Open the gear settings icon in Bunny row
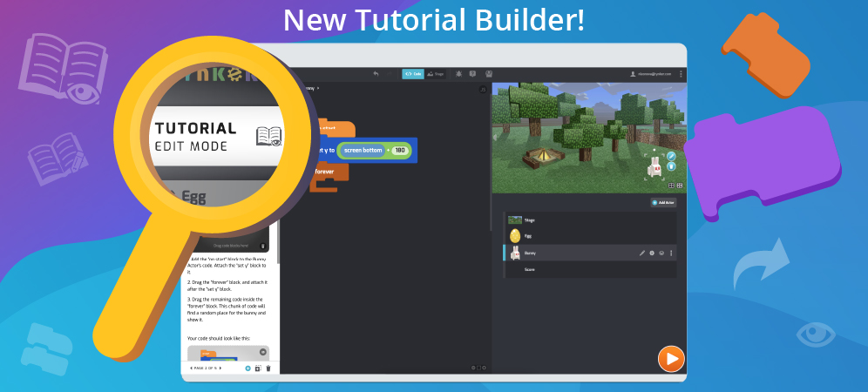 (652, 253)
